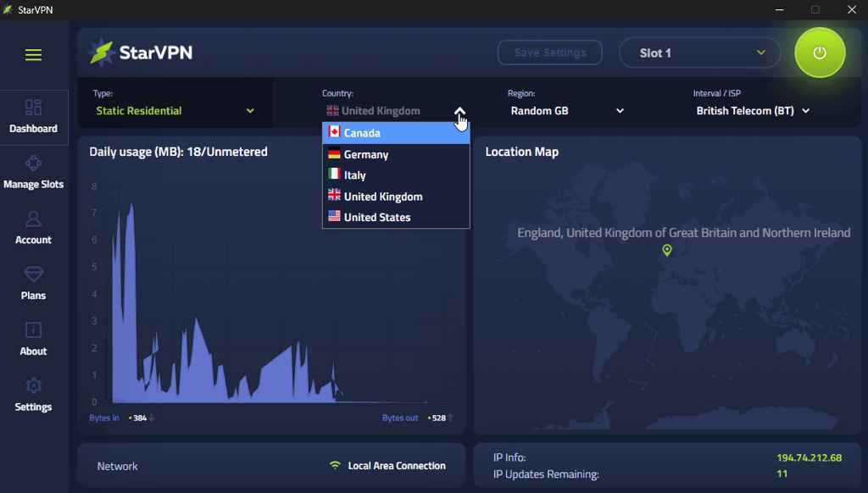Toggle the green VPN power button

coord(820,53)
